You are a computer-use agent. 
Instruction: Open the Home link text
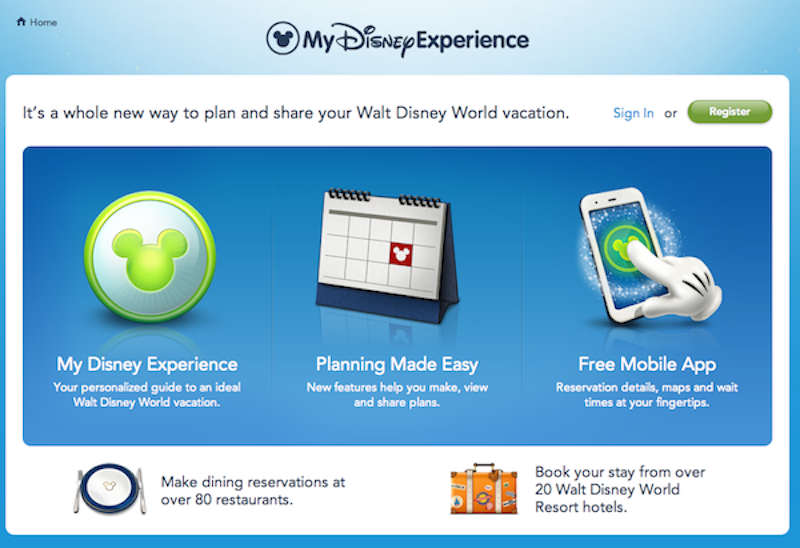pos(43,22)
